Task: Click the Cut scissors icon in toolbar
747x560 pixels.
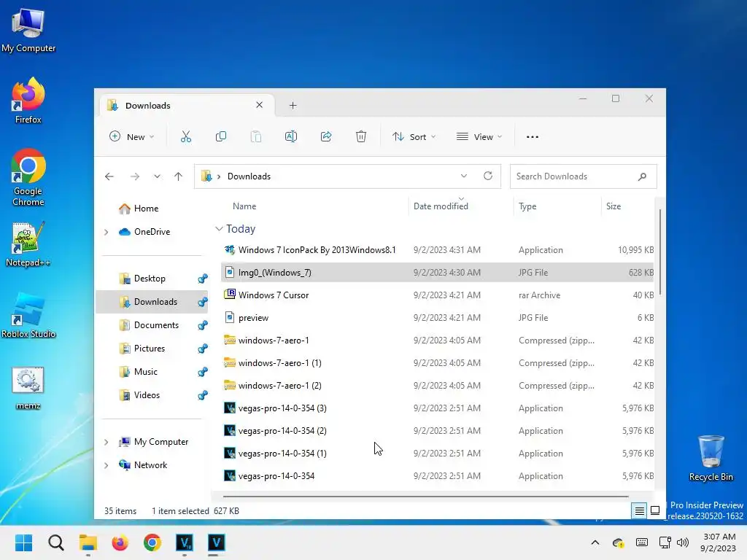Action: (186, 136)
